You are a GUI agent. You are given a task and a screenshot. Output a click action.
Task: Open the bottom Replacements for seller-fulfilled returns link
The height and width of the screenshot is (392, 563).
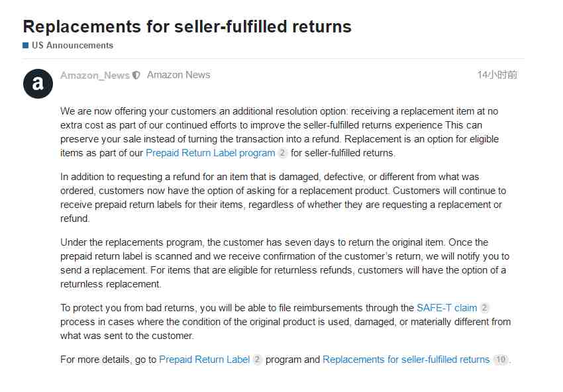tap(406, 360)
